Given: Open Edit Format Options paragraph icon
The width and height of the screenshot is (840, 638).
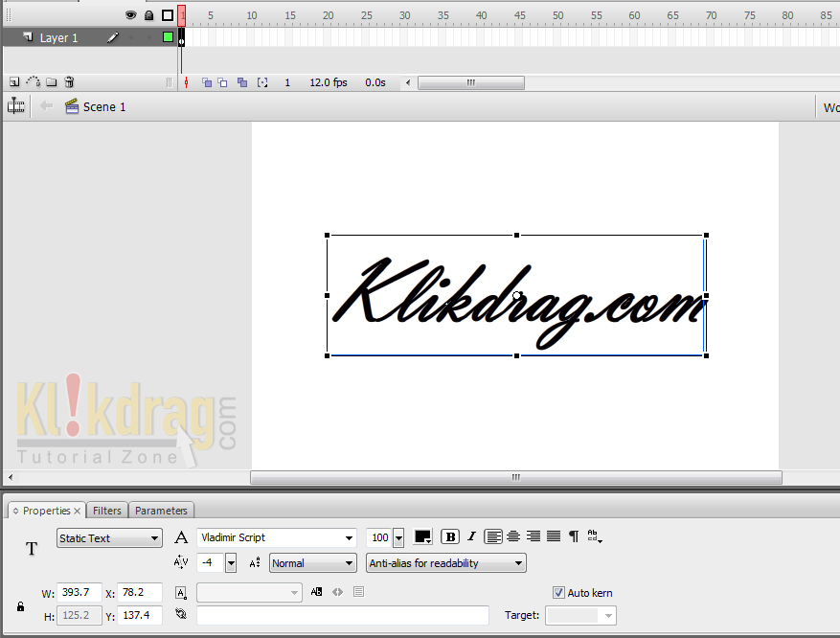Looking at the screenshot, I should point(574,536).
